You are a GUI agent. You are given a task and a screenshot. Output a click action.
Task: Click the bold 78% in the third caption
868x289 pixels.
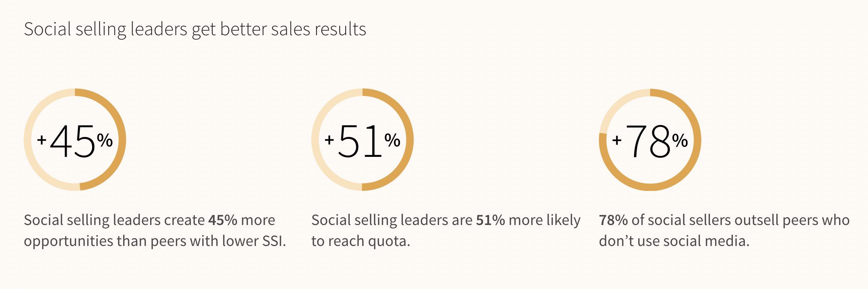pyautogui.click(x=613, y=220)
